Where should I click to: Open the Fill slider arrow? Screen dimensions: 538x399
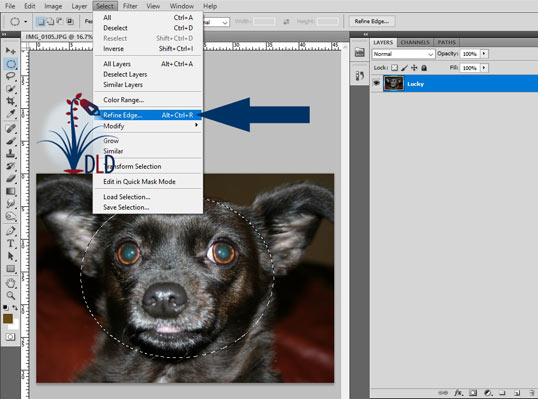484,68
